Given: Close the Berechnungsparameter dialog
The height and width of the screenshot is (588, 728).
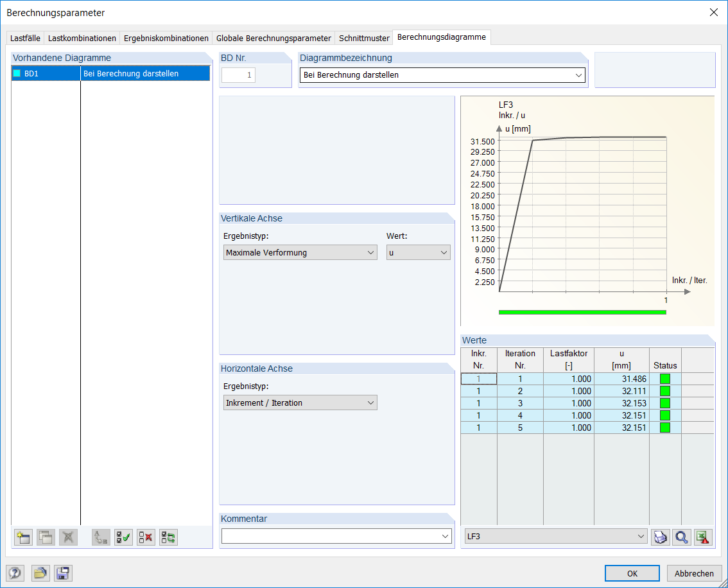Looking at the screenshot, I should pos(714,13).
